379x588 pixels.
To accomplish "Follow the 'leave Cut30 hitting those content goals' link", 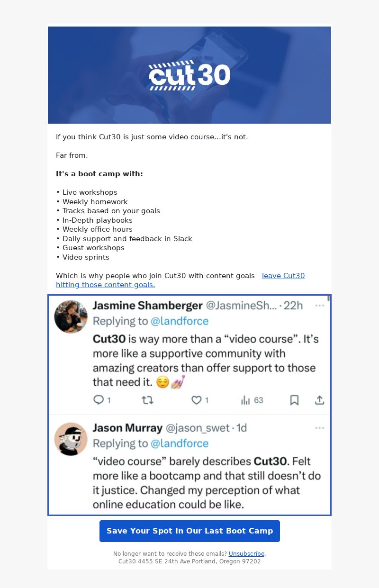I will (180, 280).
